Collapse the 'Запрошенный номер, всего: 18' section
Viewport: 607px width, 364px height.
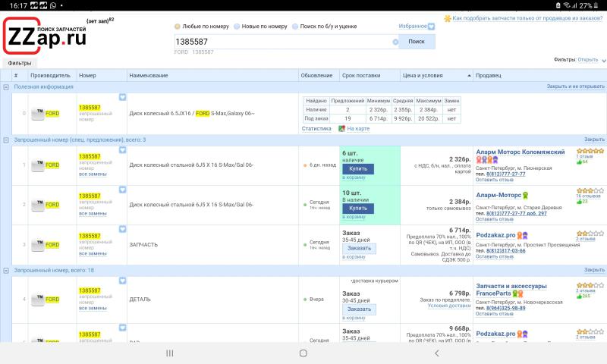(x=6, y=271)
